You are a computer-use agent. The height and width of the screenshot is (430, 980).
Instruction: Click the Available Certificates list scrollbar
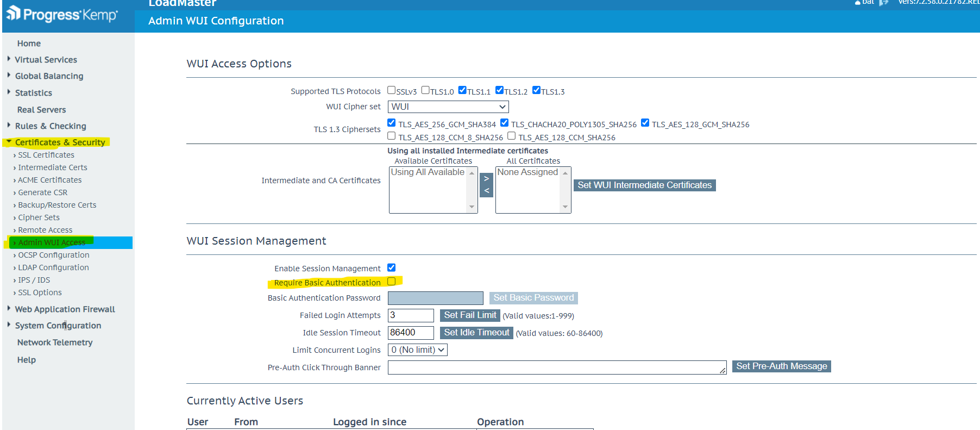[x=472, y=190]
